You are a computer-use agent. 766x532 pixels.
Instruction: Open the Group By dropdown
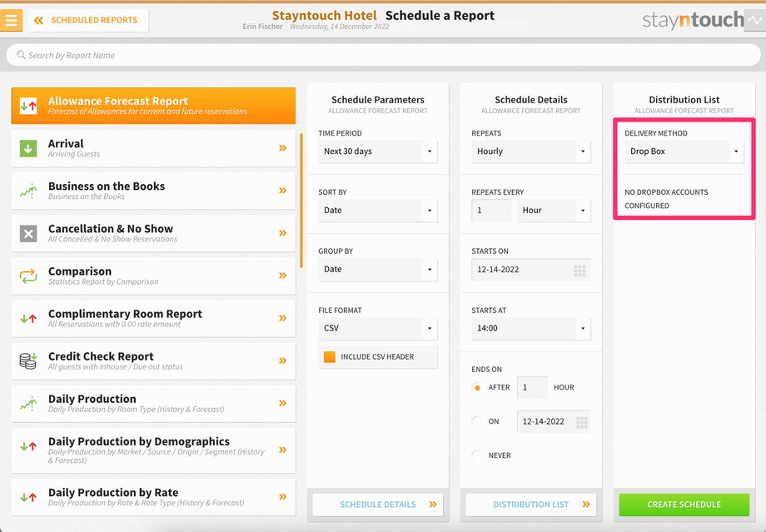coord(378,269)
